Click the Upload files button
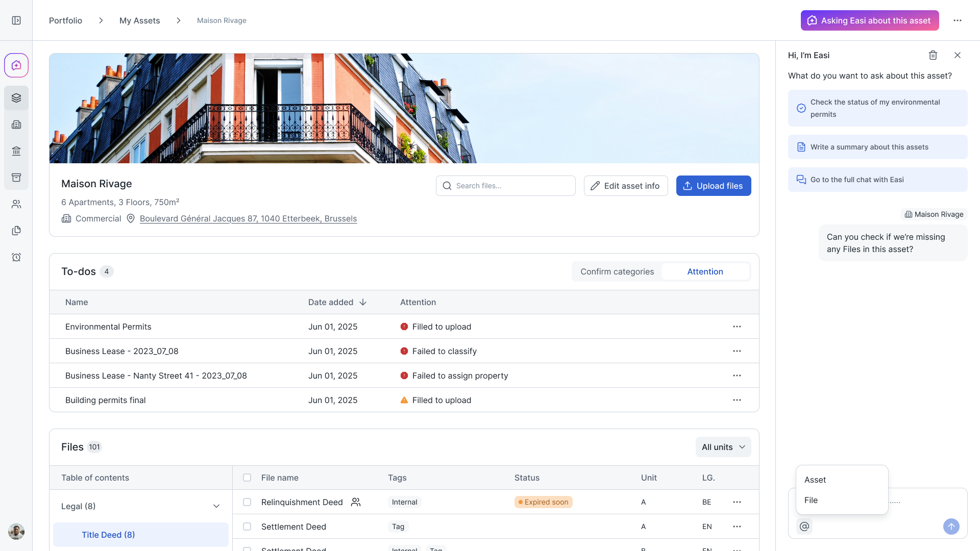This screenshot has height=551, width=980. point(713,186)
